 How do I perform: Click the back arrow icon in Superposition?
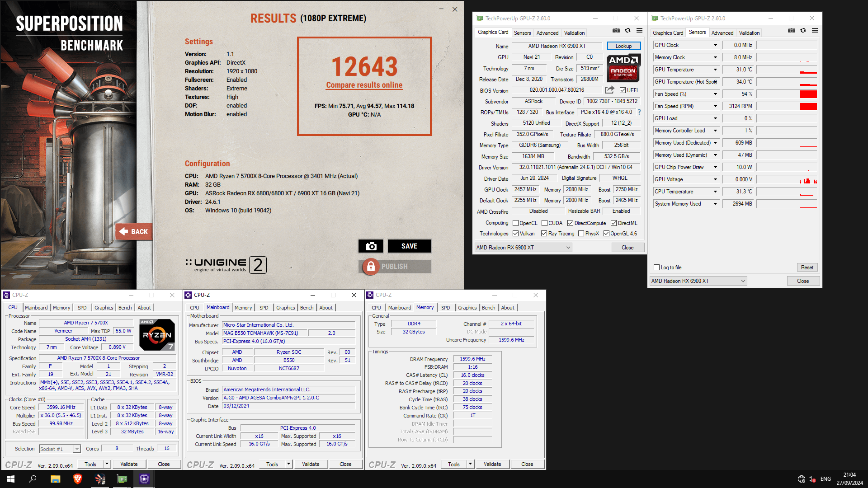coord(123,231)
